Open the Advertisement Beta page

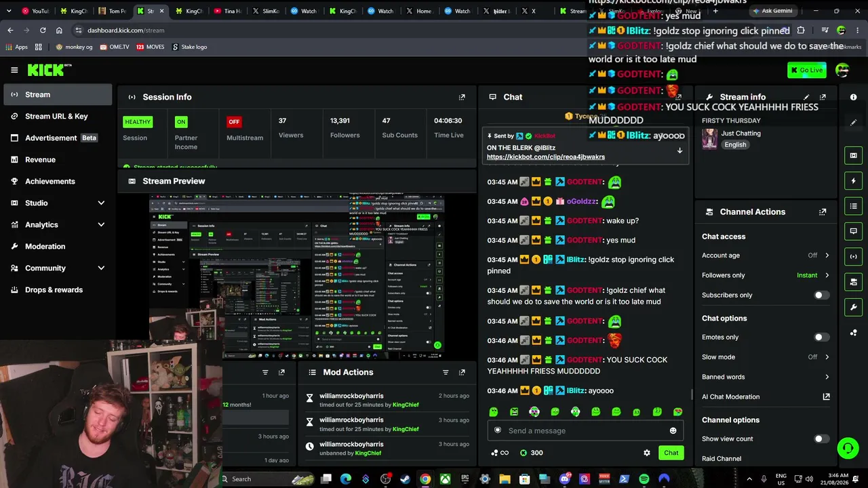(x=58, y=138)
